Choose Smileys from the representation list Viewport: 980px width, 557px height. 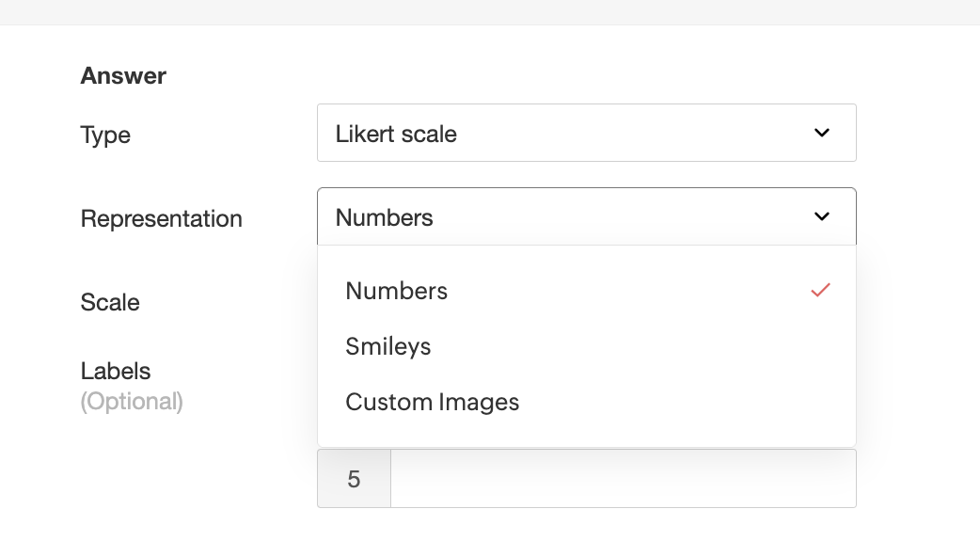(x=586, y=346)
